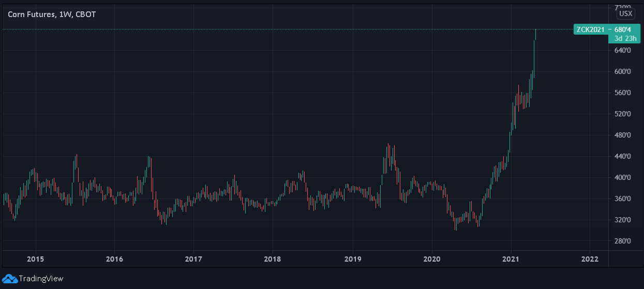Click the ZCK2021 680'4 price label
Screen dimensions: 644x289
pyautogui.click(x=607, y=29)
